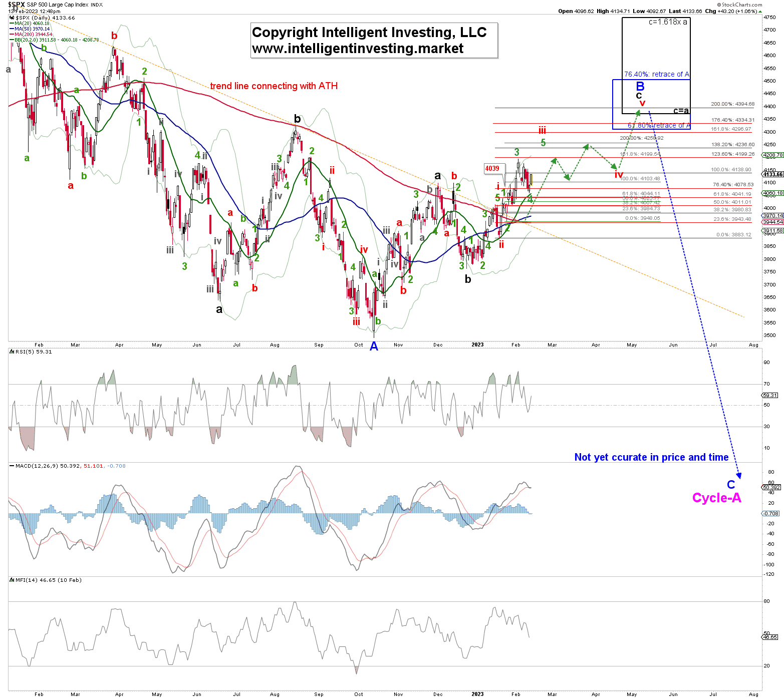Click the red v label inside target box
This screenshot has height=699, width=784.
(642, 103)
